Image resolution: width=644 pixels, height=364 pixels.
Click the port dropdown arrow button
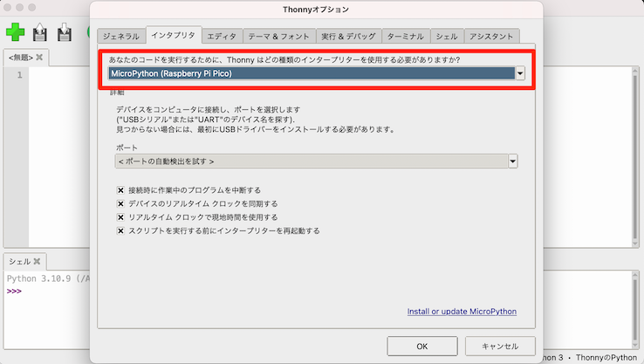coord(513,161)
